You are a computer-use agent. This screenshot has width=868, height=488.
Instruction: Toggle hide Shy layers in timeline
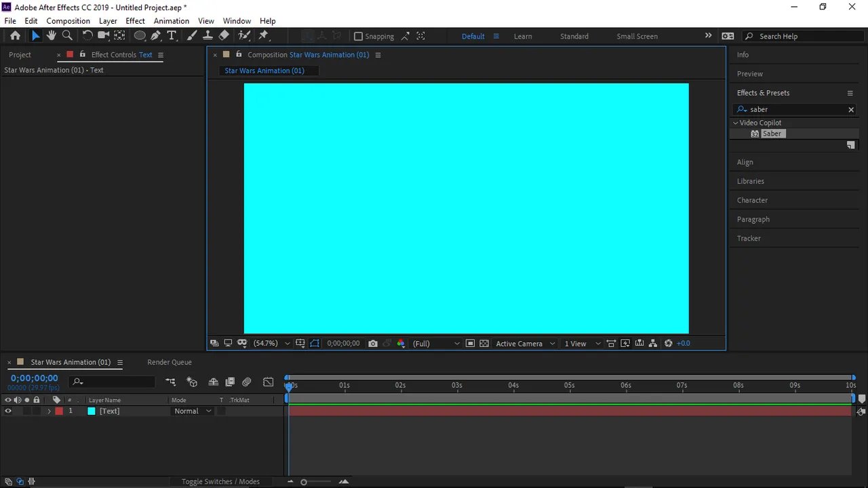pyautogui.click(x=213, y=382)
